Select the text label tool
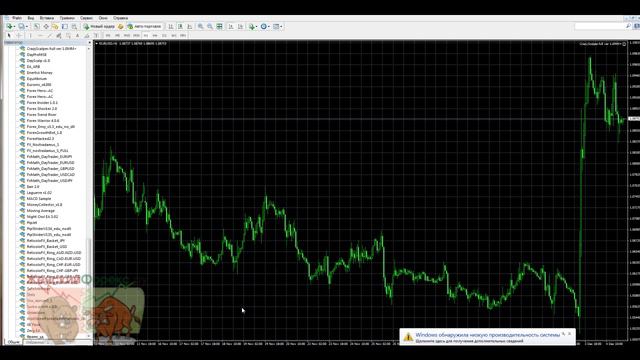Screen dimensions: 640x360 point(87,36)
